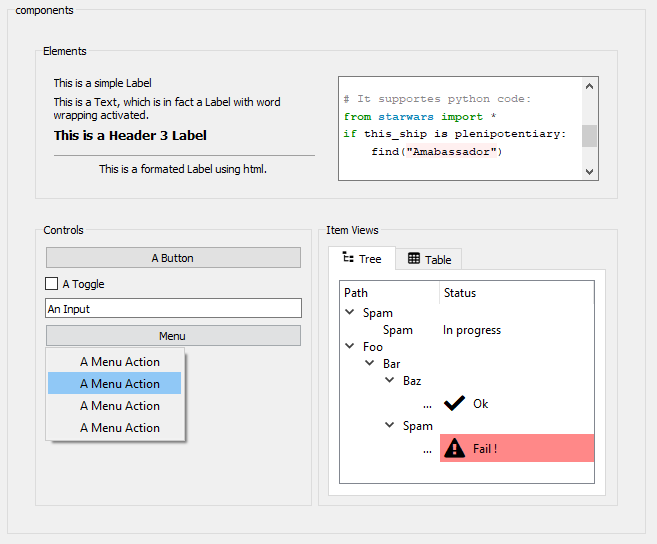Image resolution: width=657 pixels, height=544 pixels.
Task: Click the black checkmark icon beside Ok
Action: 454,403
